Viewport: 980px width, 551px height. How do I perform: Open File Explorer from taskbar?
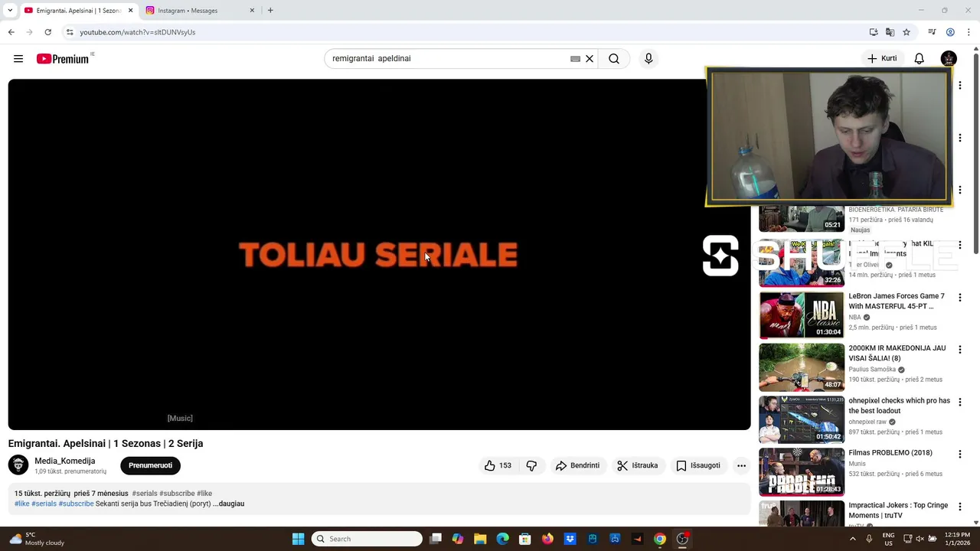point(480,539)
